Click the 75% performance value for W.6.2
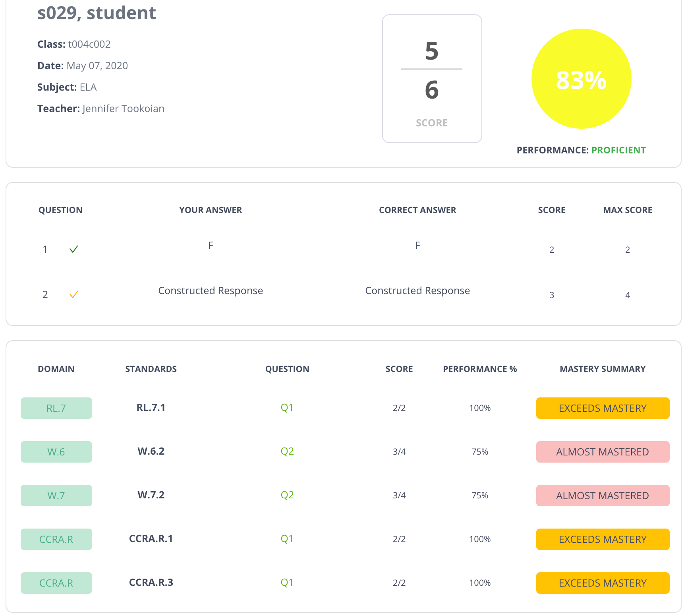This screenshot has width=684, height=616. click(x=480, y=452)
